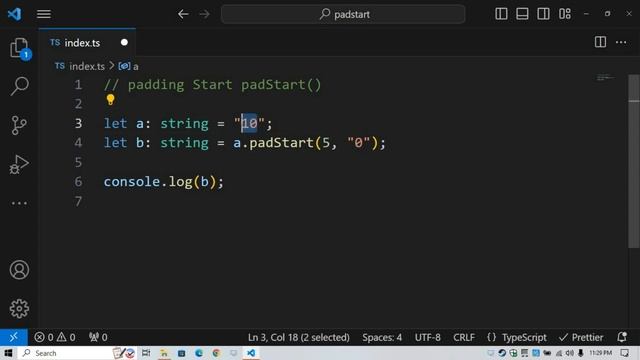Go forward with the right arrow

pos(204,14)
